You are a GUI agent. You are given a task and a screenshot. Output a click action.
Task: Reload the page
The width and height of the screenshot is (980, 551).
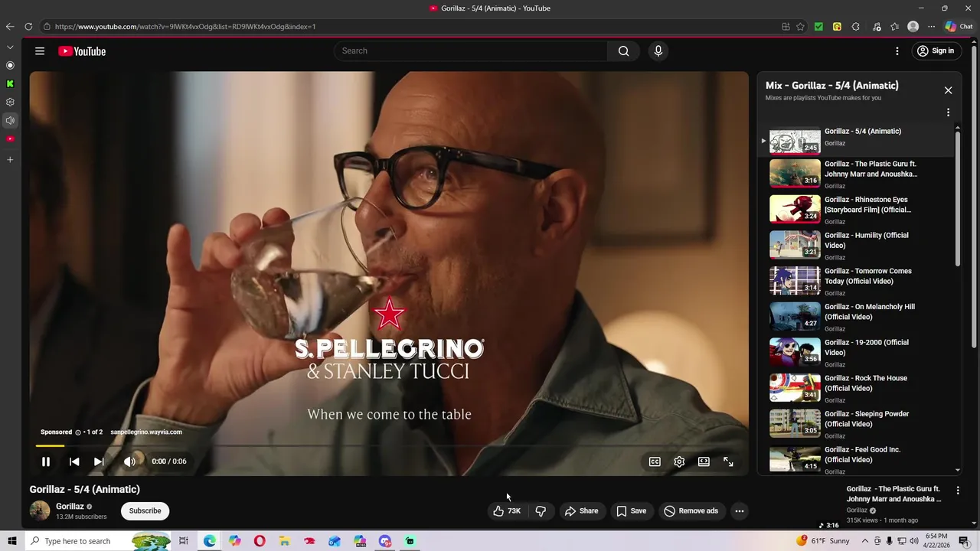28,27
